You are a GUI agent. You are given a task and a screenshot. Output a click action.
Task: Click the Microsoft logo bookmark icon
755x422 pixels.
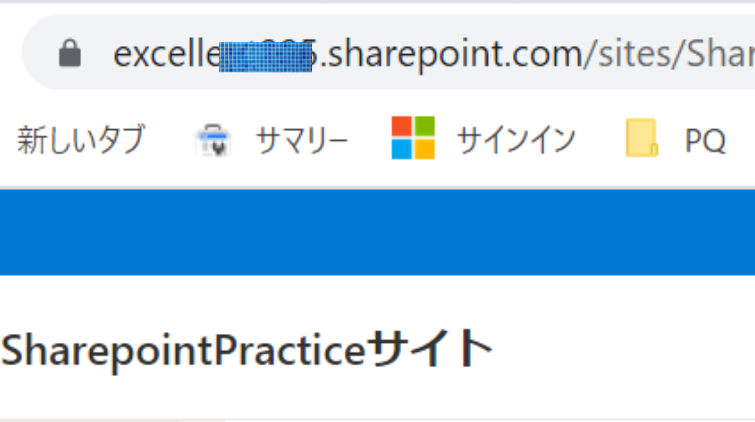(x=413, y=139)
